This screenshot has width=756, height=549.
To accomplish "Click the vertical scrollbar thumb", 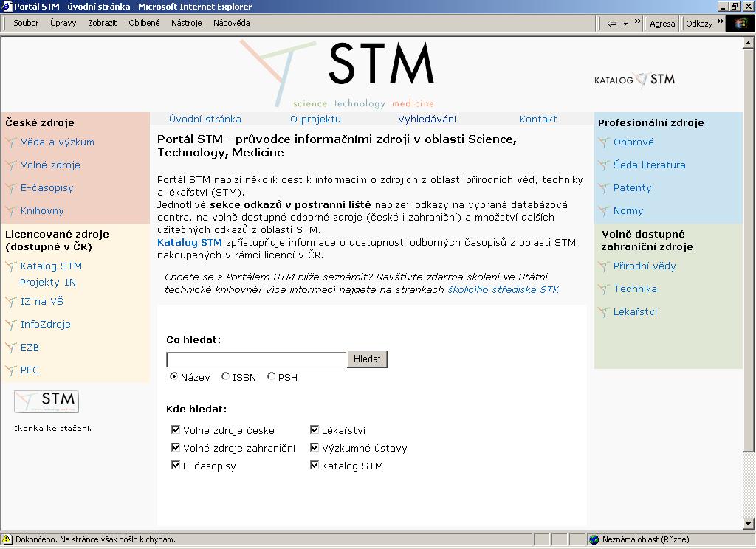I will [x=749, y=250].
